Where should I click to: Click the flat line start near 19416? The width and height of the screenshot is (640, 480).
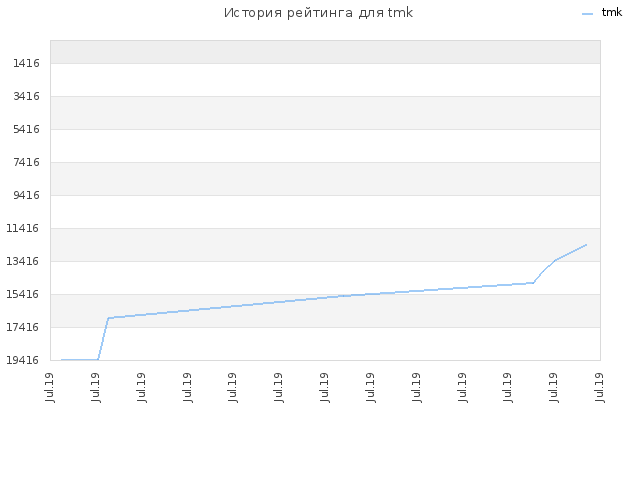[62, 360]
